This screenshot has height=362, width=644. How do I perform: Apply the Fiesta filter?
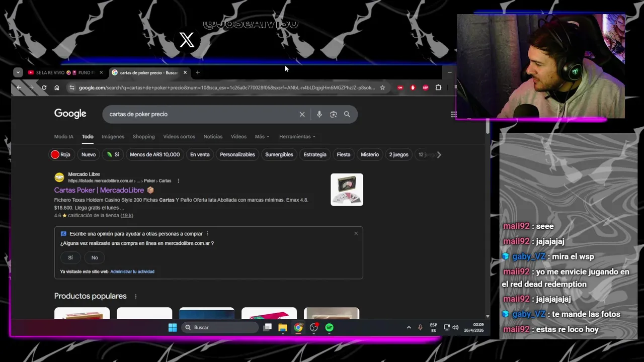coord(344,154)
